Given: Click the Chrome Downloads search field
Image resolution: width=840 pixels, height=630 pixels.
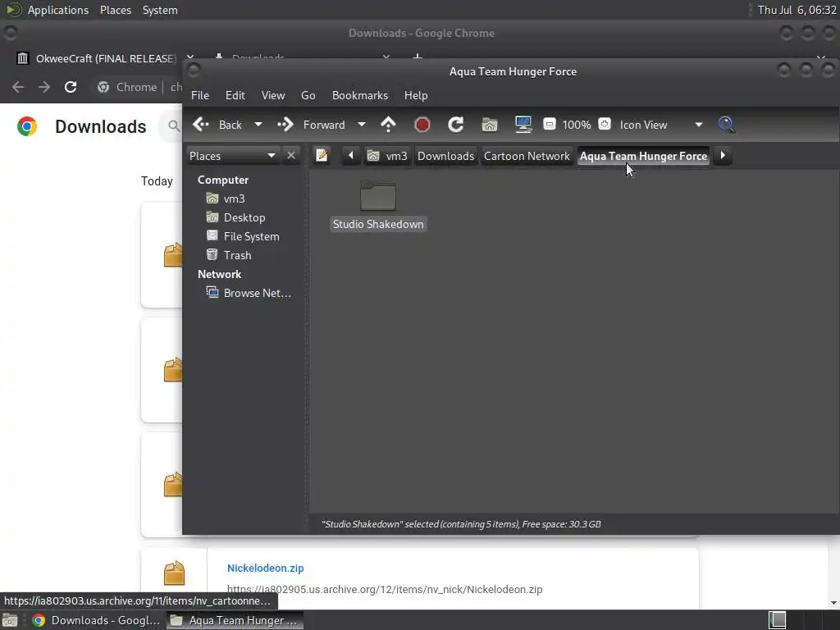Looking at the screenshot, I should coord(171,126).
